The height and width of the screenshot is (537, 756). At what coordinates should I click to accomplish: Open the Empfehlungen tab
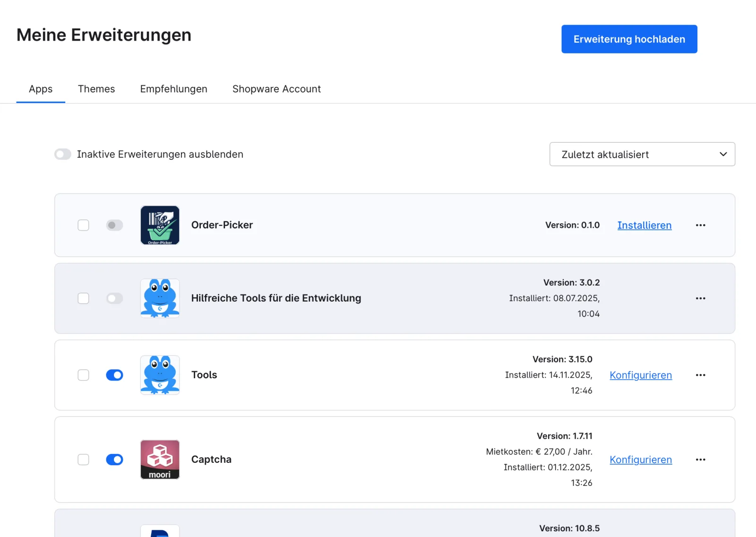point(173,89)
